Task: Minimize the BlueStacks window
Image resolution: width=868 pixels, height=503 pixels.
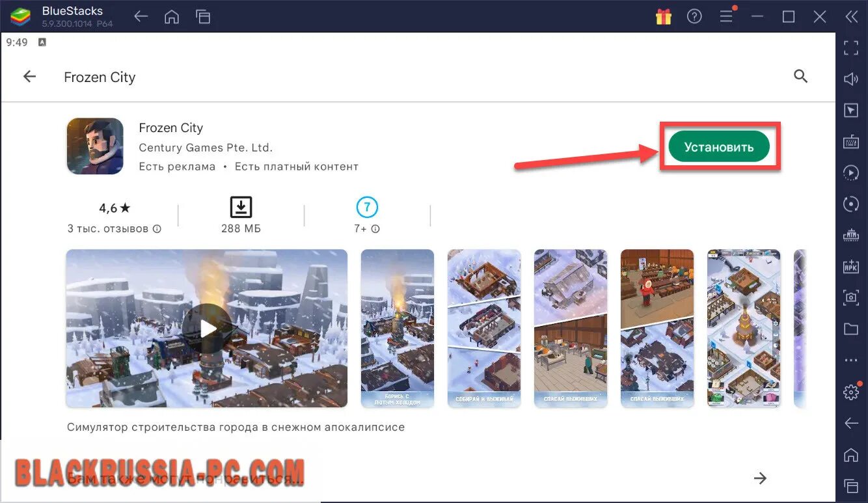Action: [757, 17]
